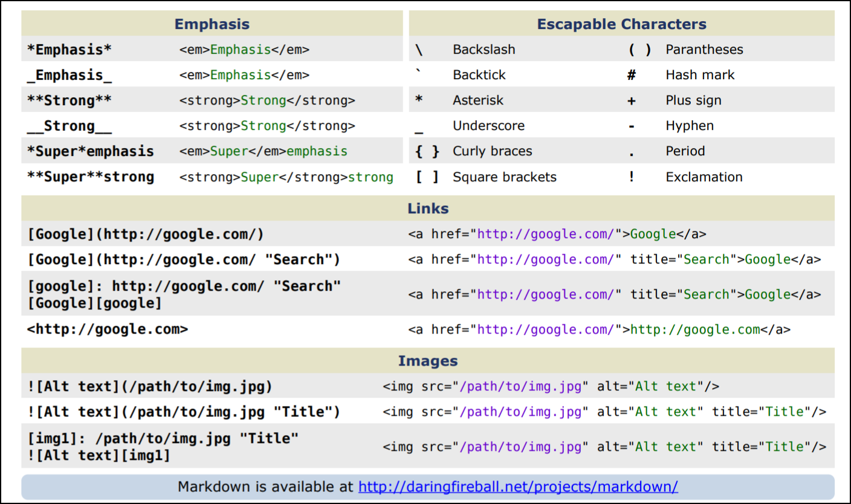Viewport: 851px width, 504px height.
Task: Click the [ ] symbol characters
Action: (x=427, y=177)
